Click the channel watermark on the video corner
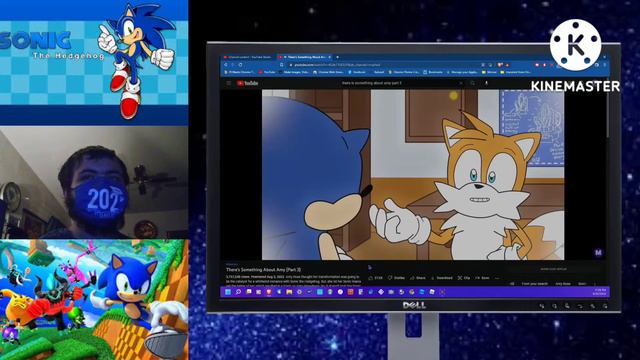Viewport: 640px width, 360px height. click(x=598, y=253)
